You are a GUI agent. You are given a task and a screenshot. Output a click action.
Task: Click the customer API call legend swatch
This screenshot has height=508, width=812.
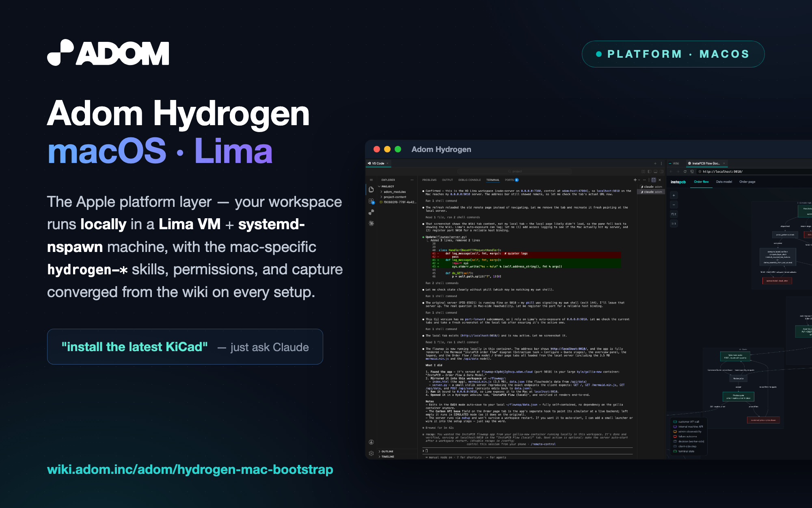coord(675,422)
